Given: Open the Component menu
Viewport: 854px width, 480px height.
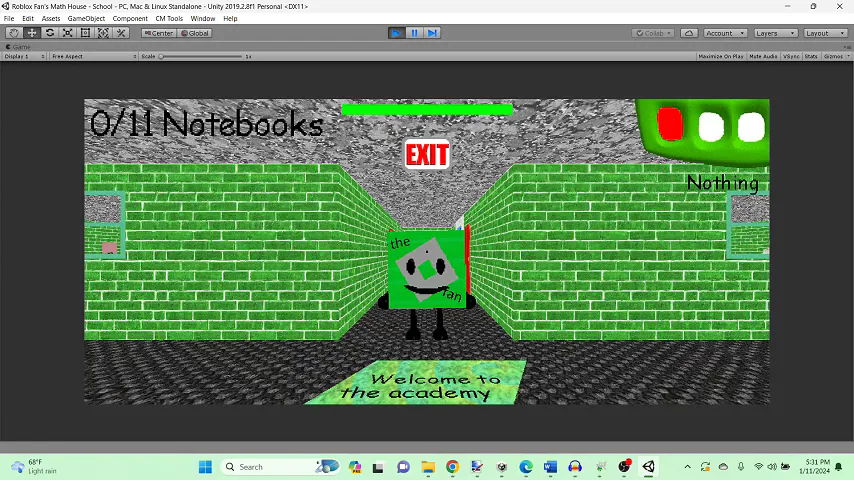Looking at the screenshot, I should tap(130, 19).
